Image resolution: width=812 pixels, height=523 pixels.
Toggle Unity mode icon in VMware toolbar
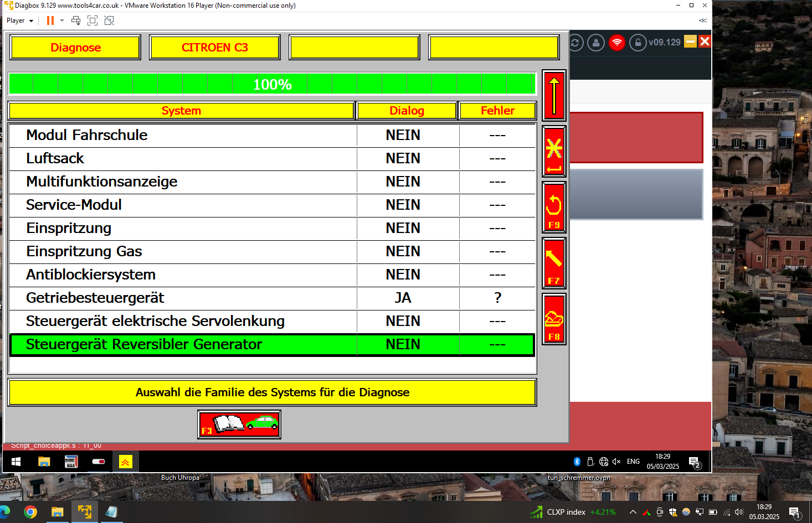tap(109, 20)
